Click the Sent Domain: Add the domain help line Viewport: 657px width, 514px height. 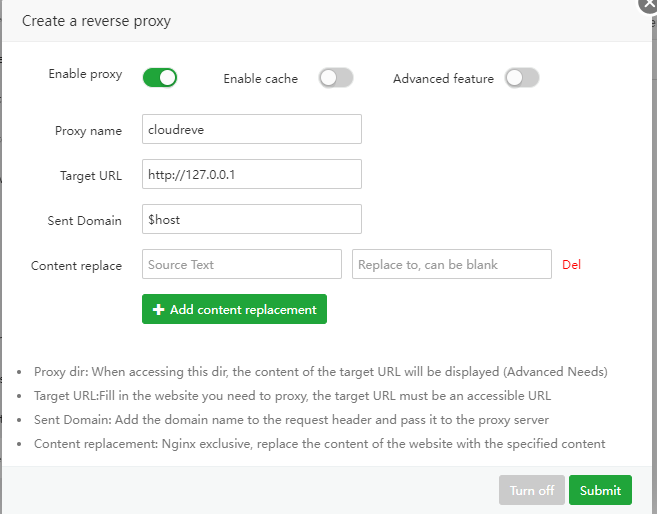tap(291, 420)
